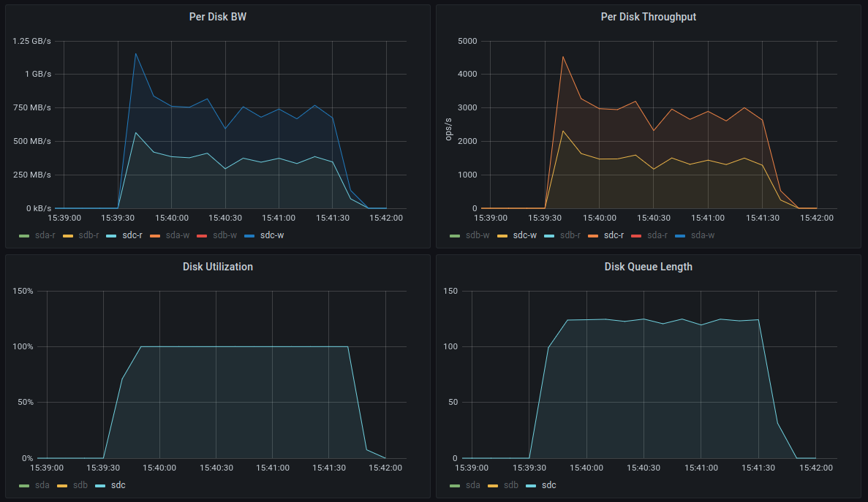868x502 pixels.
Task: Select sdb-w label in Per Disk BW legend
Action: click(225, 235)
